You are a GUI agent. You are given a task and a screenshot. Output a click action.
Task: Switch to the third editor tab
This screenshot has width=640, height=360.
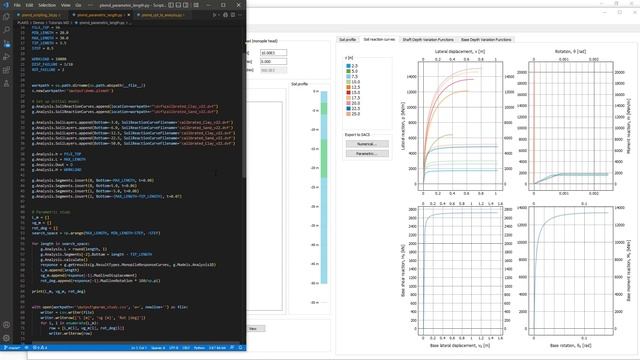161,15
